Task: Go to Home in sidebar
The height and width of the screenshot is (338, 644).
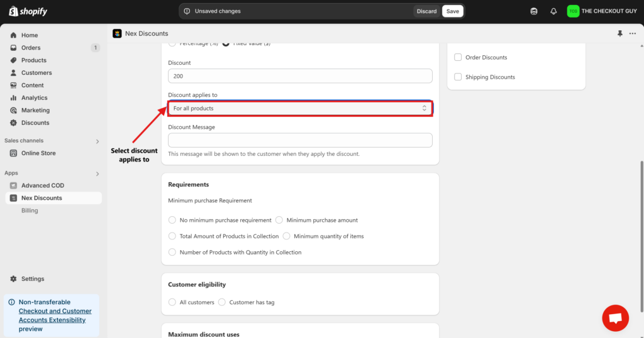Action: [x=30, y=35]
